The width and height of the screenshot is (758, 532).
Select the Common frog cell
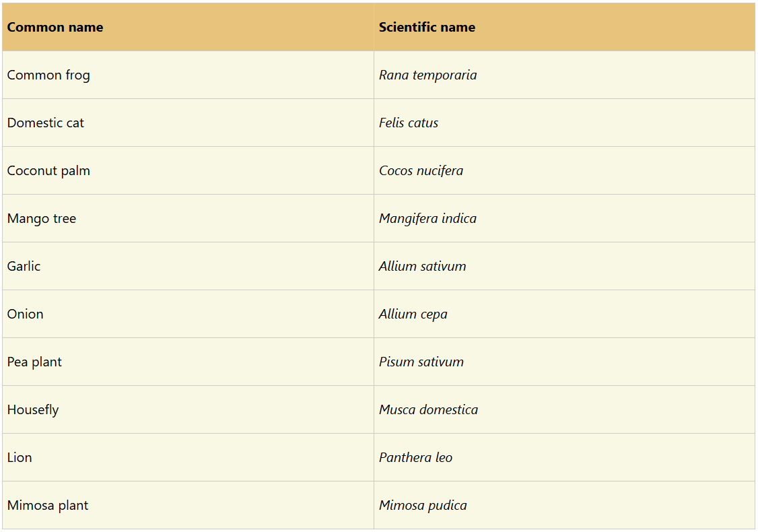[x=48, y=75]
